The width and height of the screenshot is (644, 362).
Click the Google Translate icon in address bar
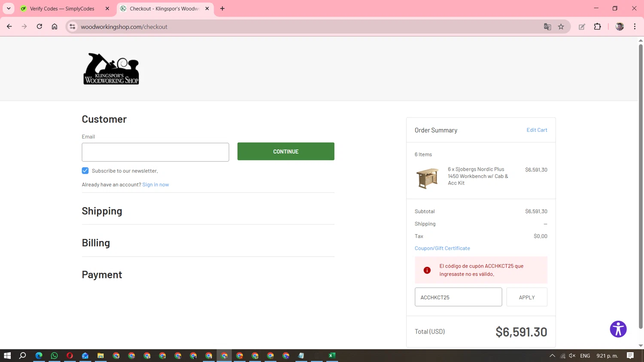547,27
